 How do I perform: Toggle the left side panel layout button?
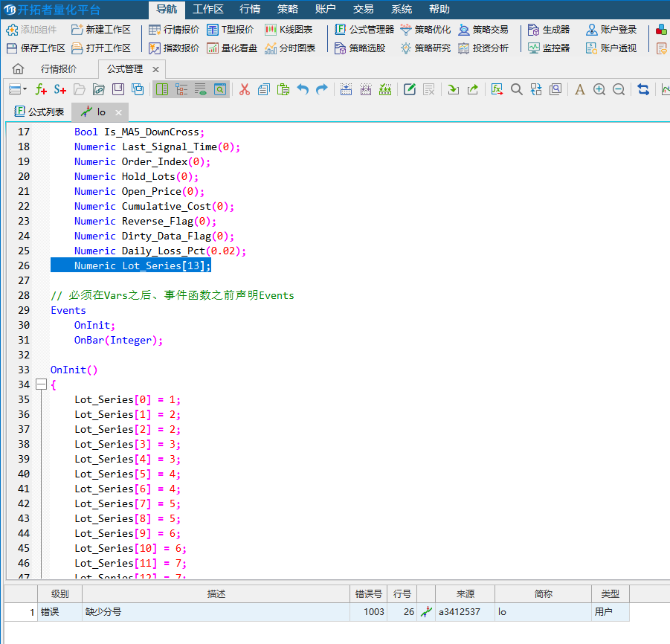[x=162, y=89]
